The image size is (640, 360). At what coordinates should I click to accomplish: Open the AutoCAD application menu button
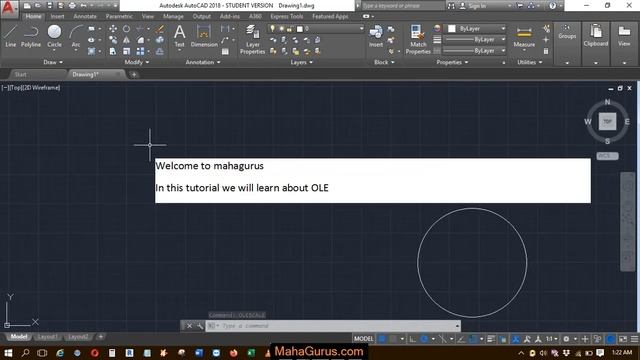click(x=8, y=8)
